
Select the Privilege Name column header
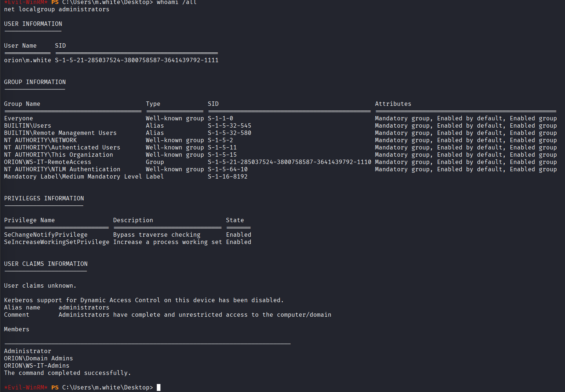coord(29,220)
